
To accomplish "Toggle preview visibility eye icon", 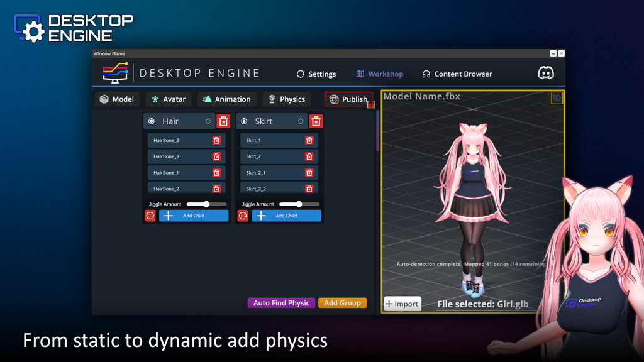I will pos(557,98).
